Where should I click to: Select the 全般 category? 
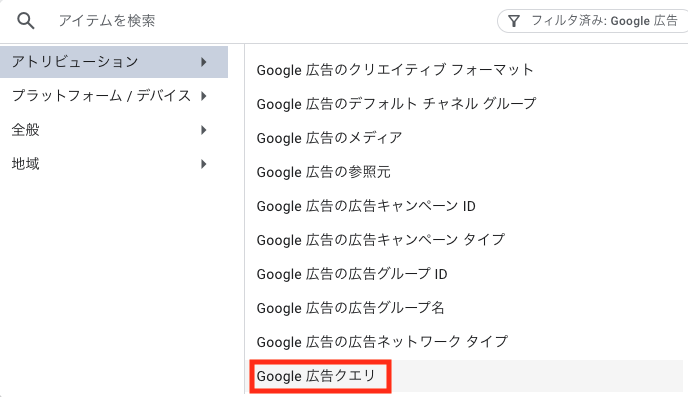point(114,130)
